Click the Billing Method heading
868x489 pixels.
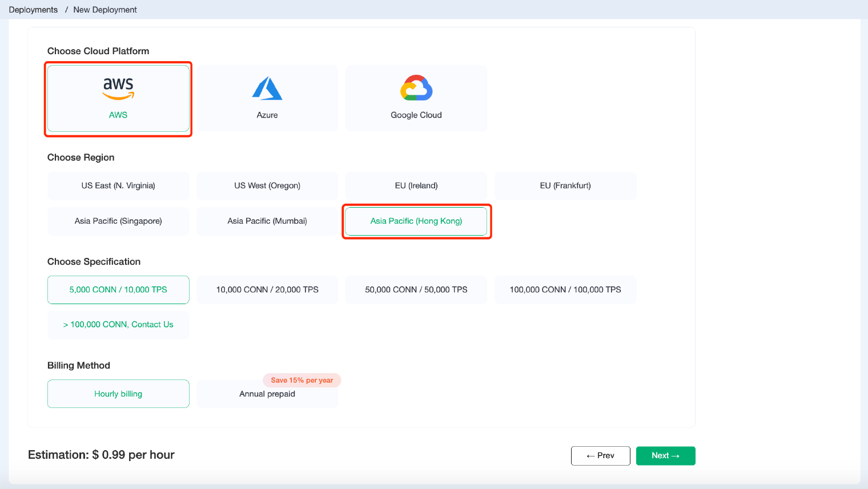click(79, 365)
